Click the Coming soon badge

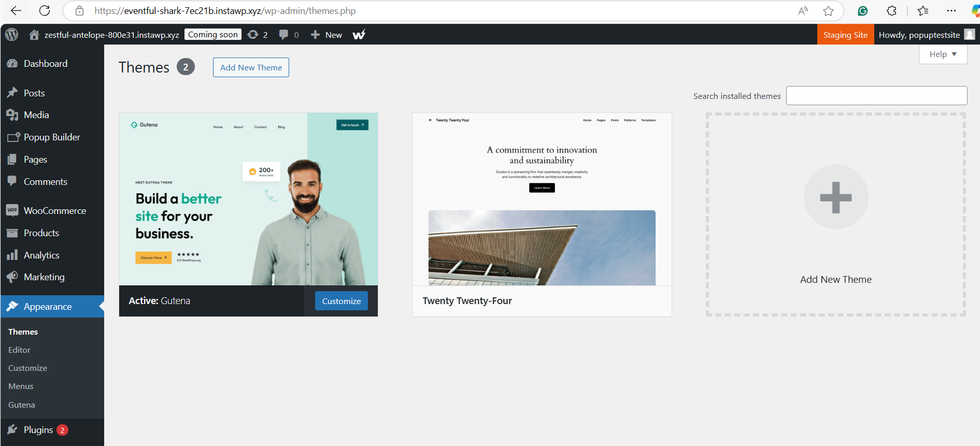click(213, 34)
